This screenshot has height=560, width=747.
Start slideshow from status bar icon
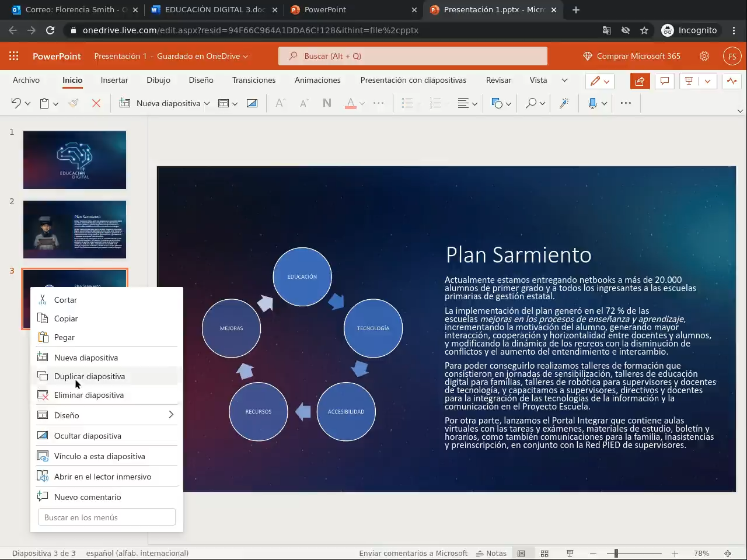pyautogui.click(x=570, y=553)
